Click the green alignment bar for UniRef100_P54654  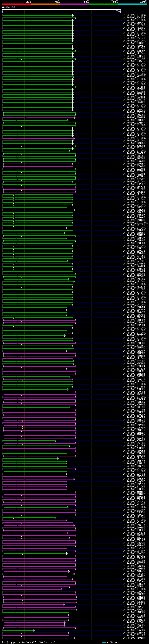coord(39,18)
